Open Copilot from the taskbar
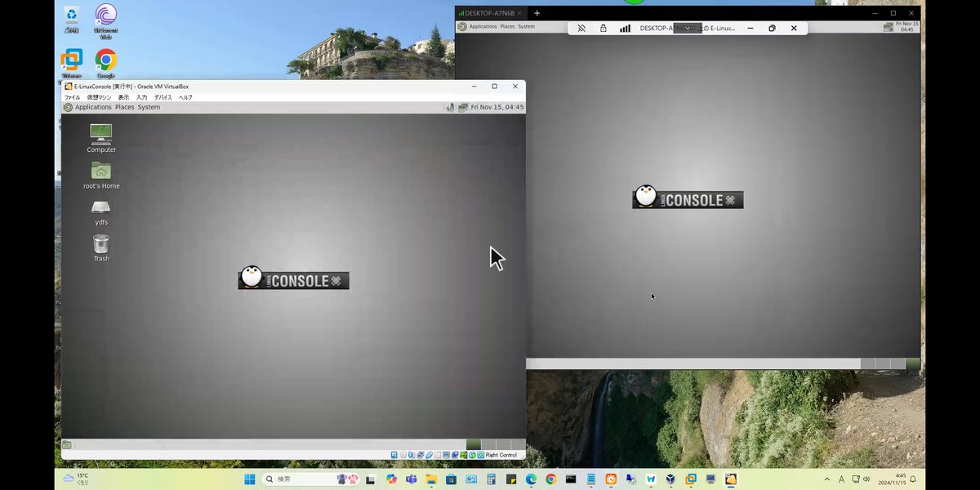 [391, 479]
